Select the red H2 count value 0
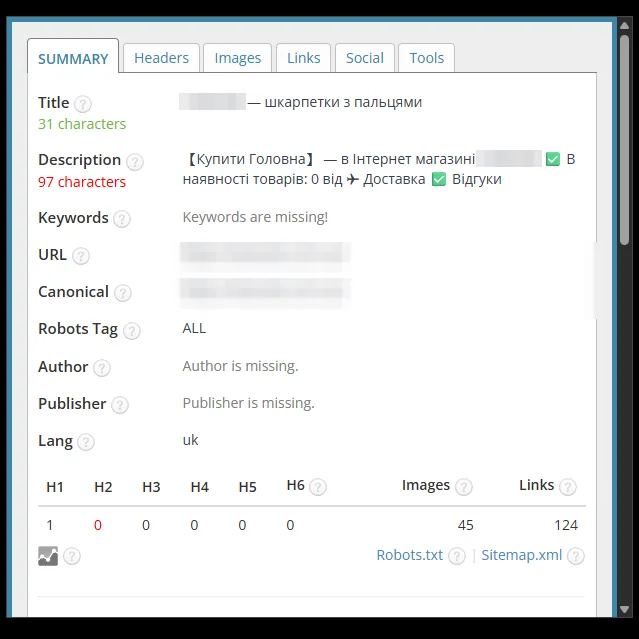639x639 pixels. click(x=98, y=525)
